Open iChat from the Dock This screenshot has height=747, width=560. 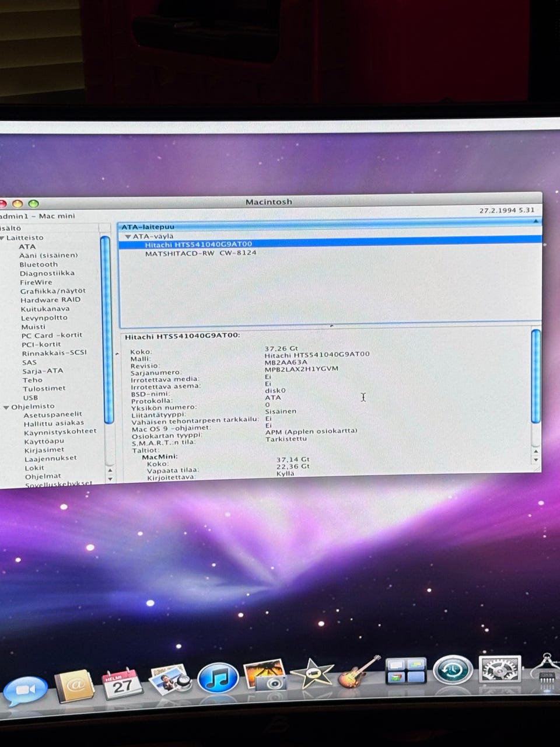tap(24, 690)
